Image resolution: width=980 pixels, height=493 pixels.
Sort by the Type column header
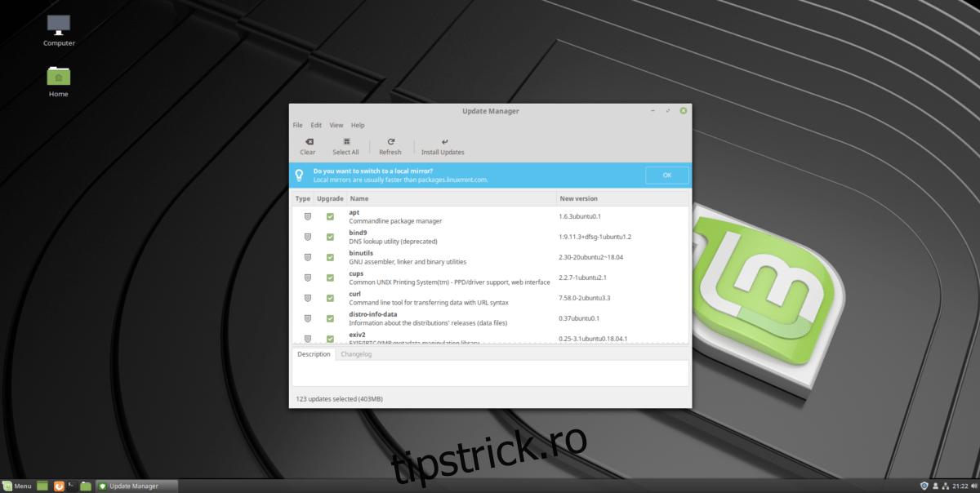(x=303, y=198)
